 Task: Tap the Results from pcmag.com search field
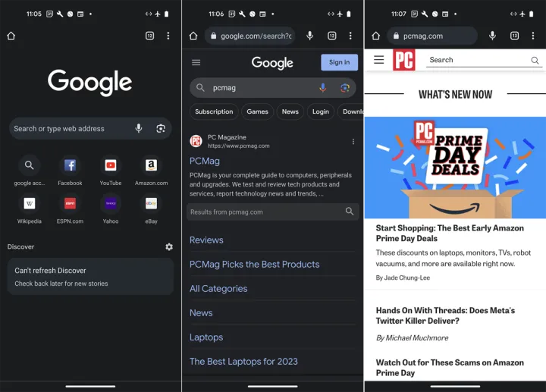[x=265, y=212]
